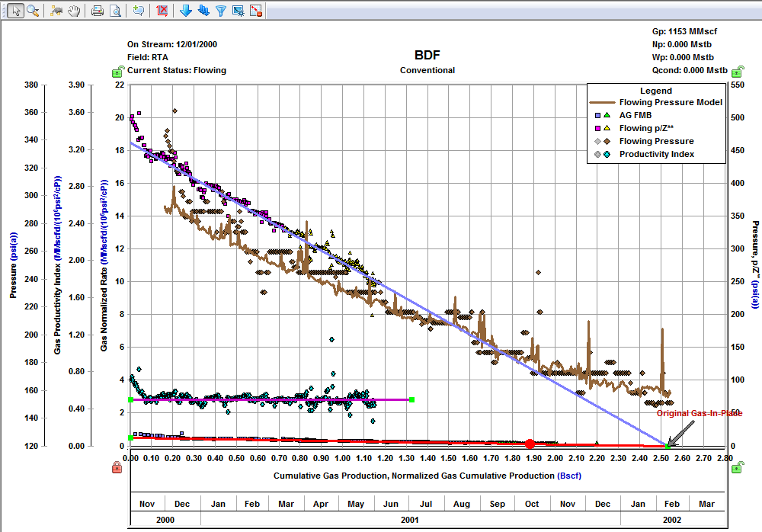This screenshot has width=762, height=532.
Task: Toggle the green lock at bottom-right axis
Action: click(738, 466)
